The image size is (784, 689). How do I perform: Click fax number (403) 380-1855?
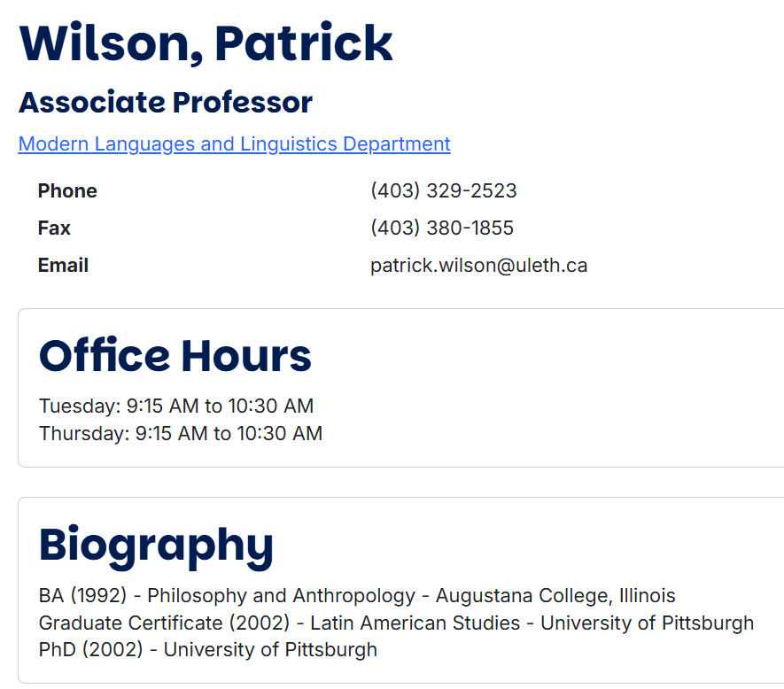point(441,228)
